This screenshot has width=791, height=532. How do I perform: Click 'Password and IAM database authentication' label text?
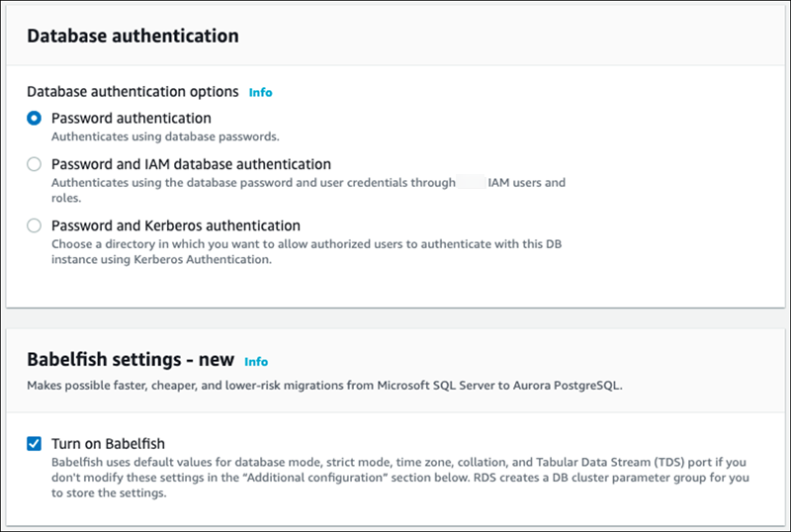click(x=191, y=164)
